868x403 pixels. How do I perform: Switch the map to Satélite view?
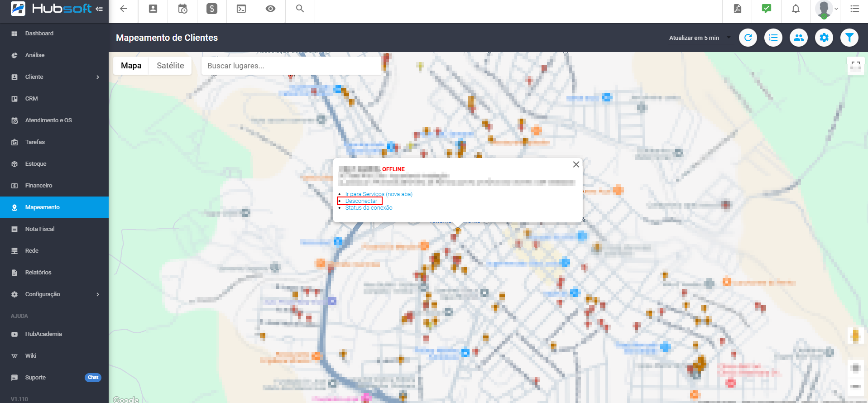click(x=170, y=66)
